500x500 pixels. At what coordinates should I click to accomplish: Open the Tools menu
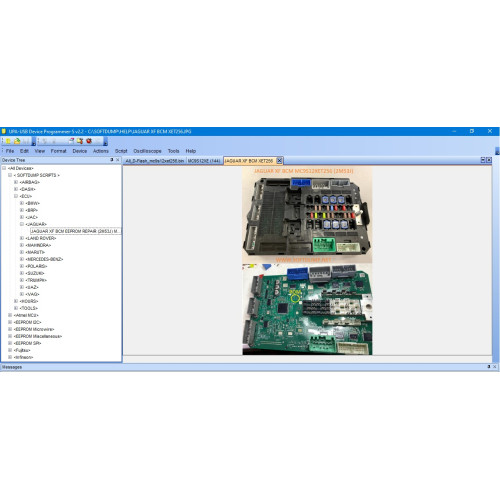pos(173,151)
